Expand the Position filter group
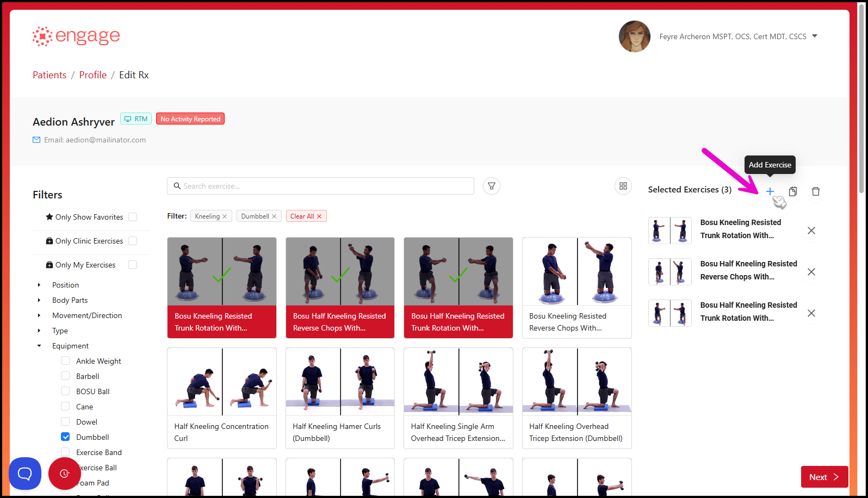The image size is (868, 498). pos(39,285)
